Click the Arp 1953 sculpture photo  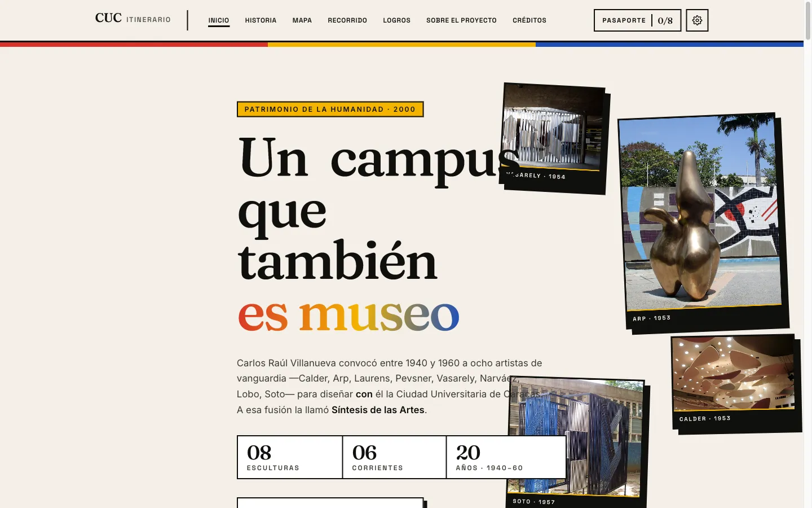click(703, 221)
